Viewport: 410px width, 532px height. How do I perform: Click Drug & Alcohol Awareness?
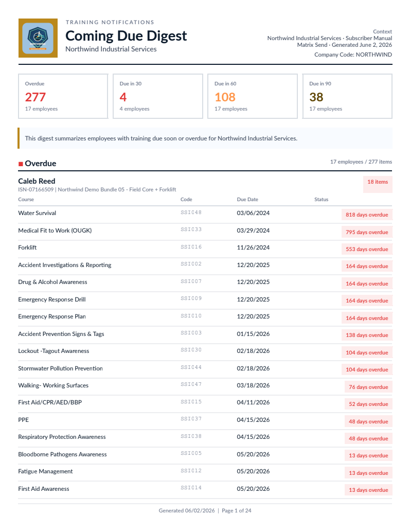pyautogui.click(x=52, y=282)
